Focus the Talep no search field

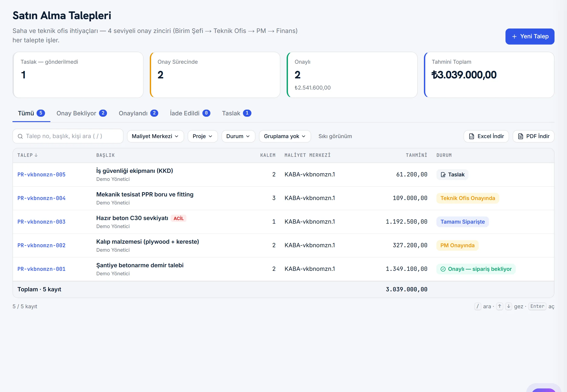68,136
